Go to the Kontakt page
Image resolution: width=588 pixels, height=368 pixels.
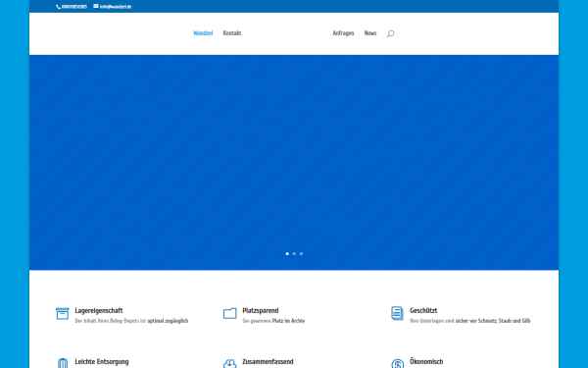tap(232, 33)
